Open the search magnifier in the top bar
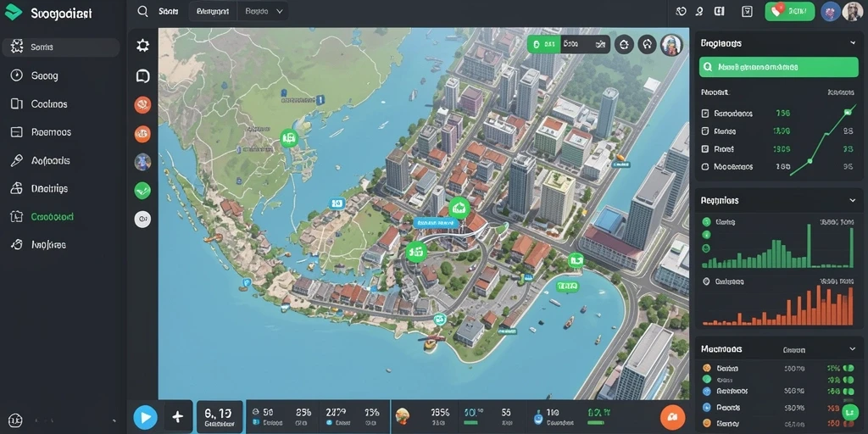The height and width of the screenshot is (434, 868). (x=142, y=11)
